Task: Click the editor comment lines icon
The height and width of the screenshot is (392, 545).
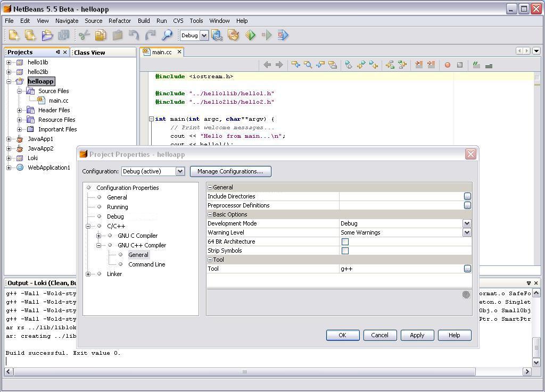Action: tap(476, 64)
